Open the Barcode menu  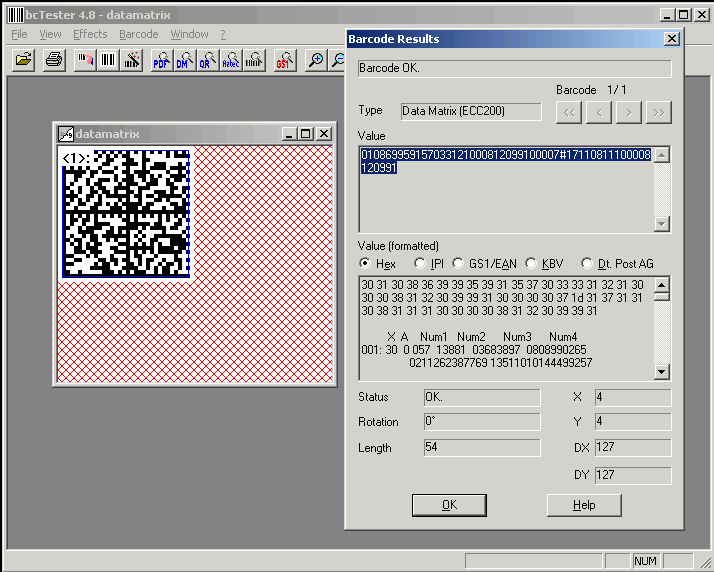138,34
